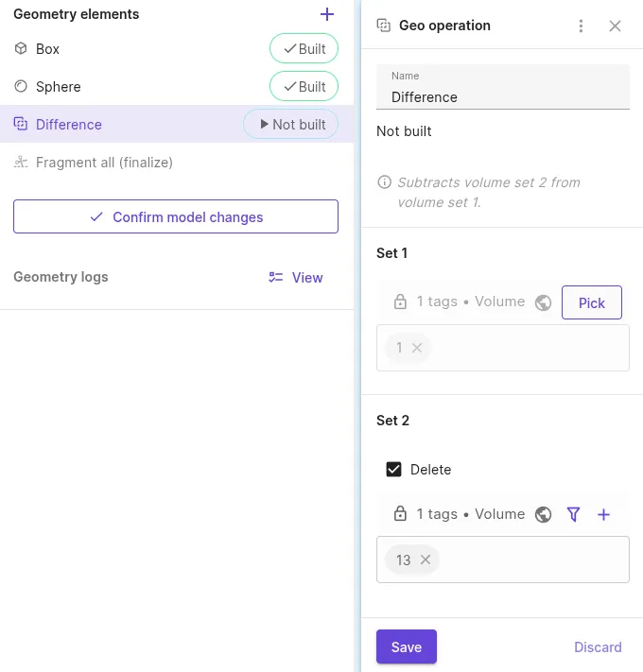The image size is (643, 672).
Task: Click the lock icon in Set 2
Action: 400,513
